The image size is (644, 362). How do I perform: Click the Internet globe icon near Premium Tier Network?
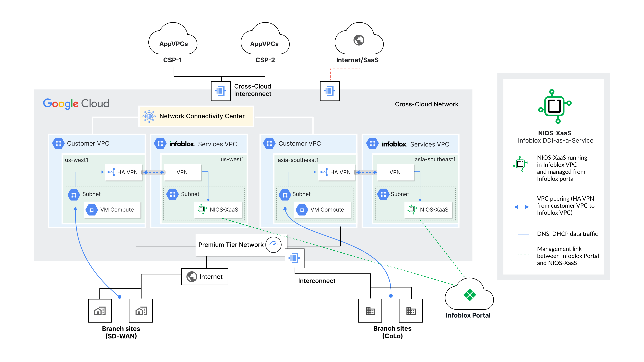[x=192, y=277]
